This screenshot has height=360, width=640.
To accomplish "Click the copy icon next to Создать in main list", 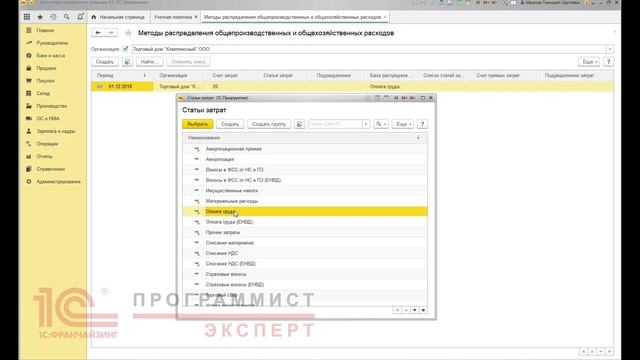I will (x=127, y=62).
